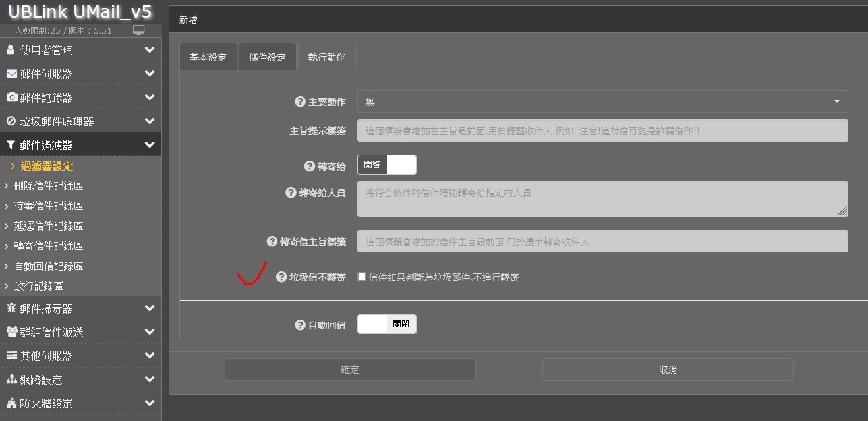The height and width of the screenshot is (421, 868).
Task: Toggle the 轉寄給 on/off switch
Action: pos(386,165)
